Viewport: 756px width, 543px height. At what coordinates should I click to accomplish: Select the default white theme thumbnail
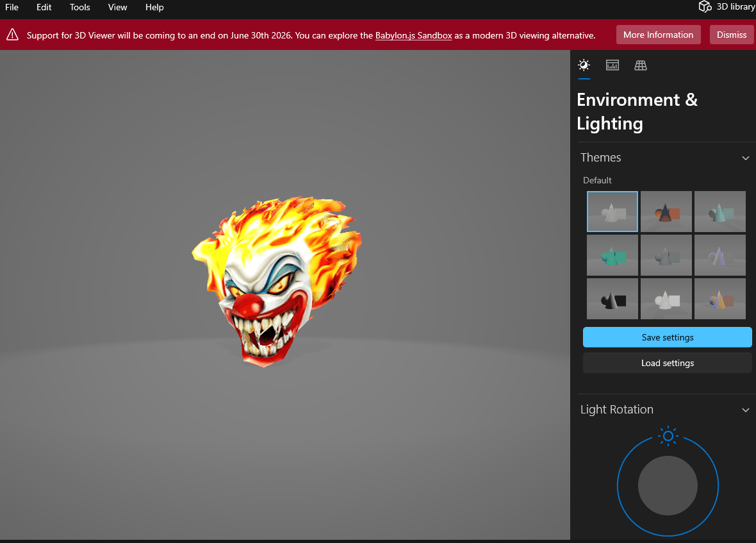pos(612,212)
